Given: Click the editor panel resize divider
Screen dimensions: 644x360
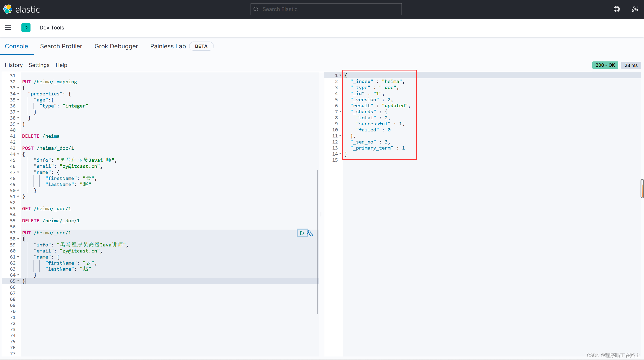Looking at the screenshot, I should (x=321, y=214).
